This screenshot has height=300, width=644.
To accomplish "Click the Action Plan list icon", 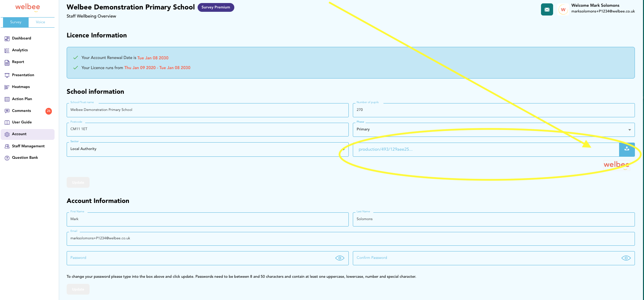I will [7, 99].
